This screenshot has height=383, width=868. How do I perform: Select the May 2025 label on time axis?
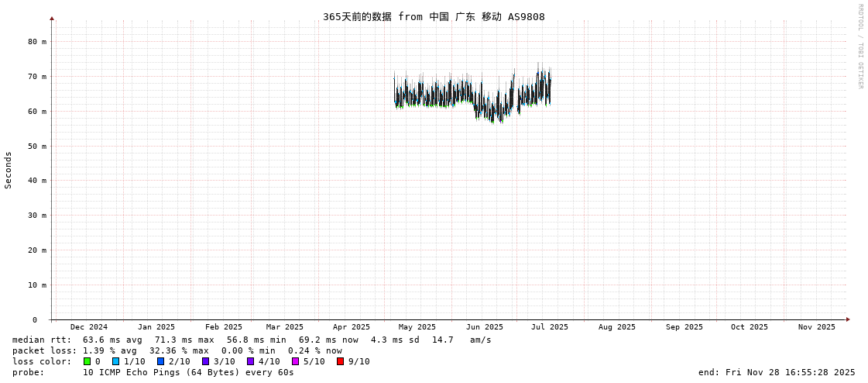(417, 327)
